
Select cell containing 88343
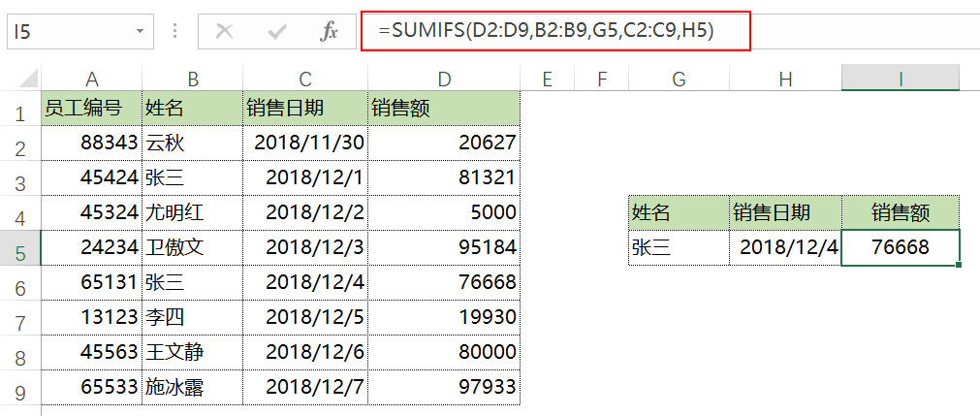click(x=92, y=144)
